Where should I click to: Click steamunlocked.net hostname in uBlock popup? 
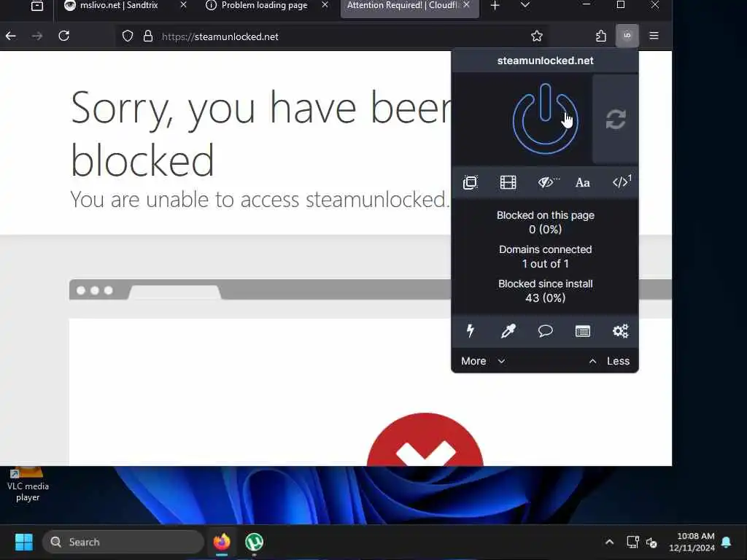545,61
